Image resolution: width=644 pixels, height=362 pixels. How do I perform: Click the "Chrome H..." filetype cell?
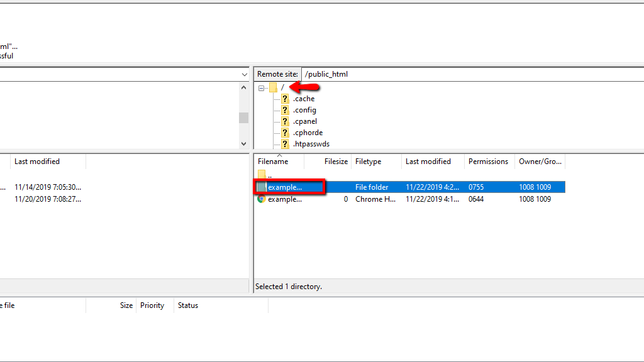pyautogui.click(x=375, y=199)
